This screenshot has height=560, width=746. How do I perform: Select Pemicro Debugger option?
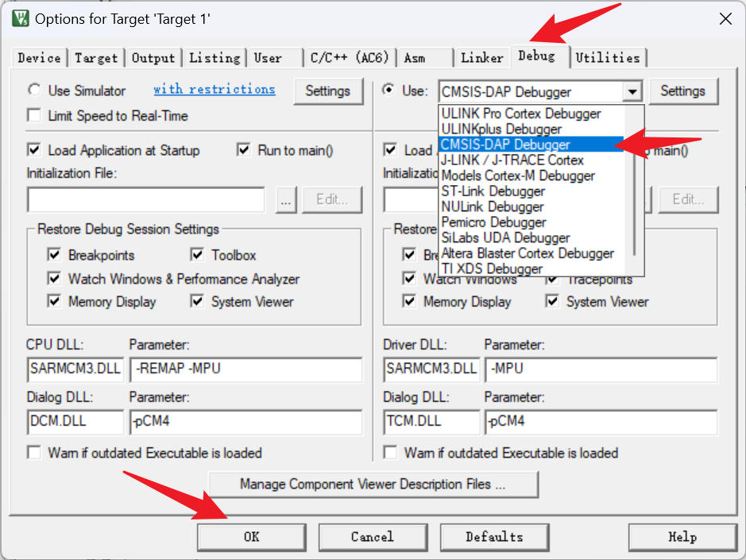click(x=531, y=222)
